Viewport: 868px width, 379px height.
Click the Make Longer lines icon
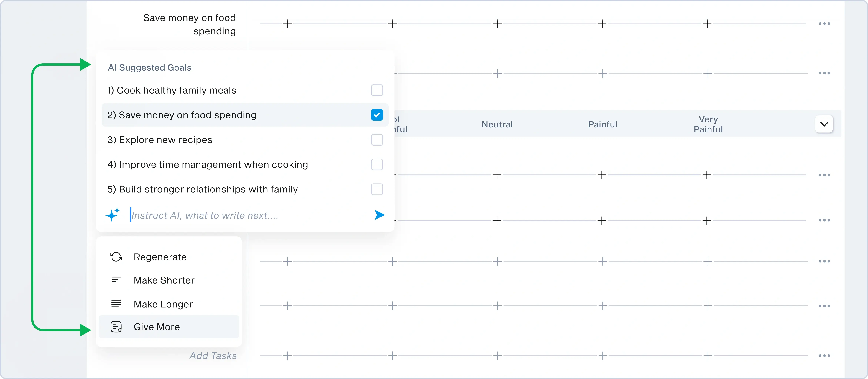click(116, 304)
